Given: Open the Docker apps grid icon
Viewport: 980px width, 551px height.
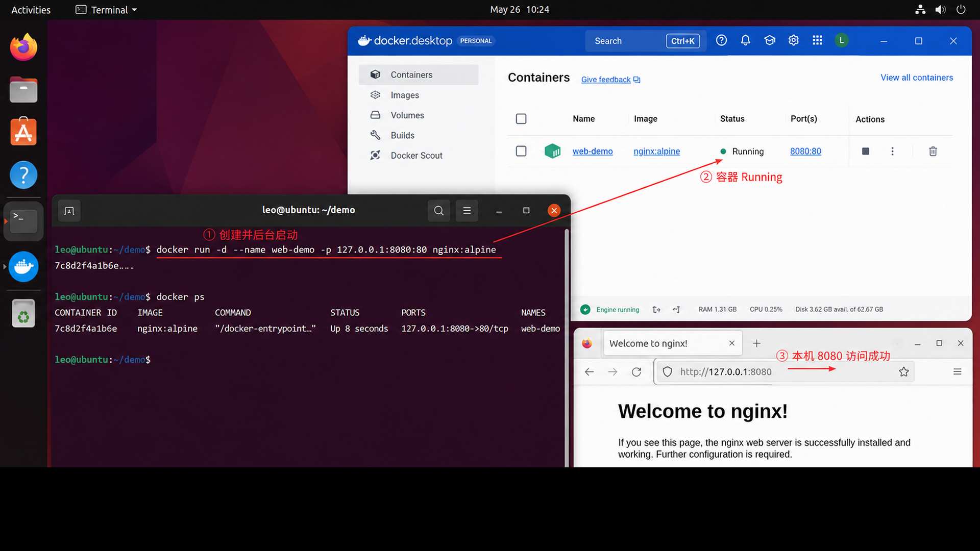Looking at the screenshot, I should point(817,40).
